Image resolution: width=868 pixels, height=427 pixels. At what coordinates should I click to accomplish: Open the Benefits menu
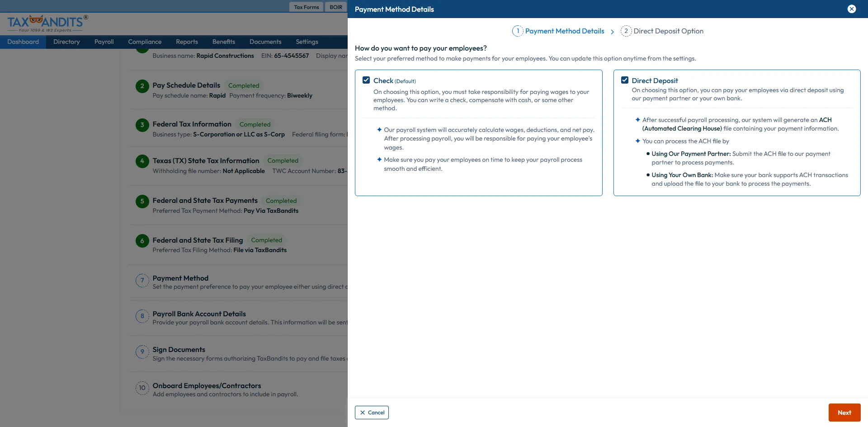[224, 42]
